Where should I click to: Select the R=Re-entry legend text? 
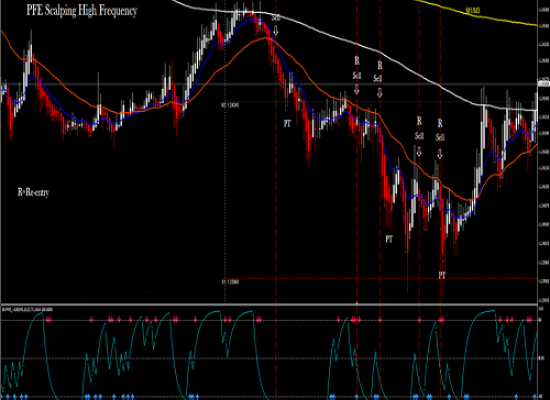(33, 192)
